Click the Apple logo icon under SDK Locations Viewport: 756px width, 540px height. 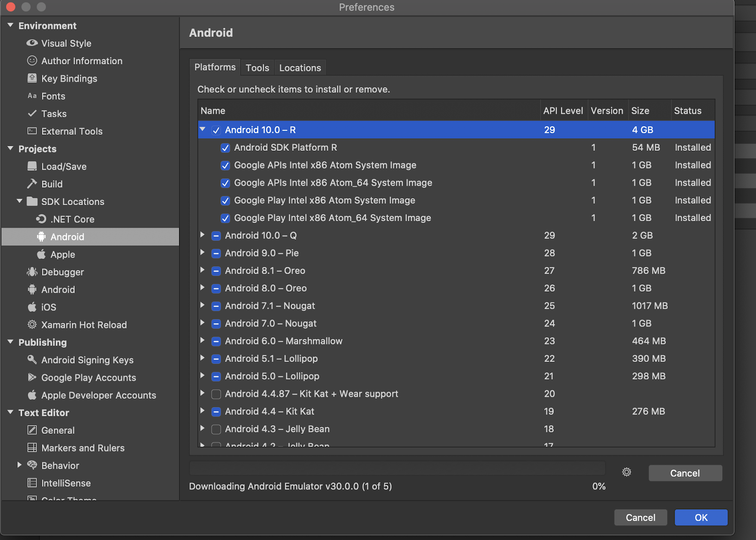point(42,254)
